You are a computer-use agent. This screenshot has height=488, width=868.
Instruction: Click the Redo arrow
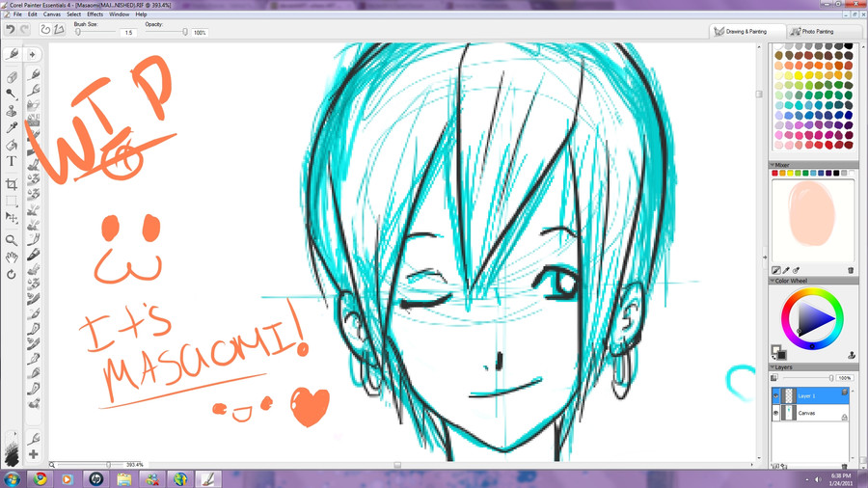[24, 30]
